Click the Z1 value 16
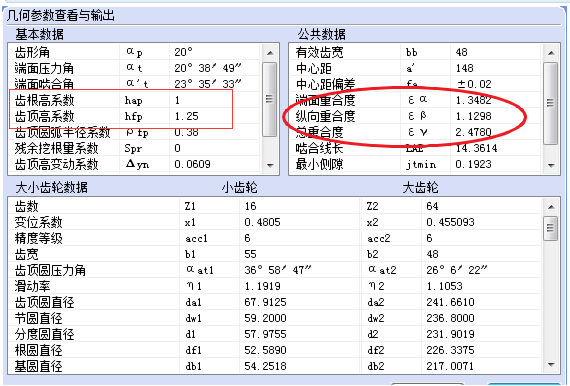This screenshot has height=386, width=570. pos(250,206)
